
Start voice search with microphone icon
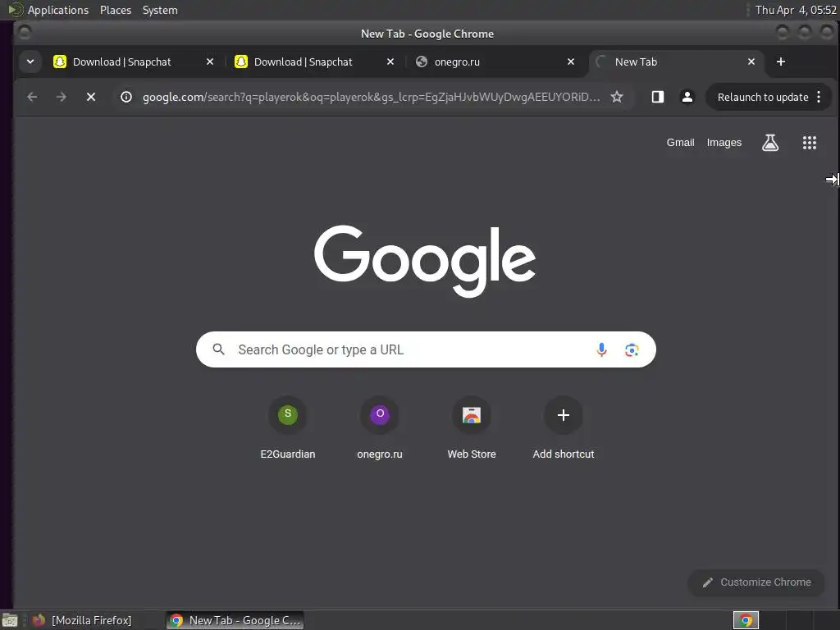click(x=601, y=349)
